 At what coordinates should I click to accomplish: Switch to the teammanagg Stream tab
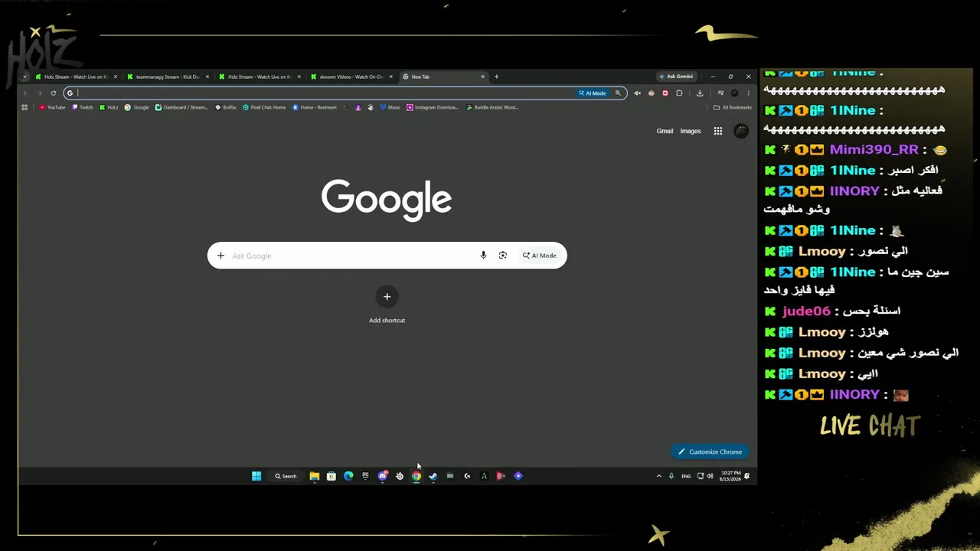coord(168,77)
